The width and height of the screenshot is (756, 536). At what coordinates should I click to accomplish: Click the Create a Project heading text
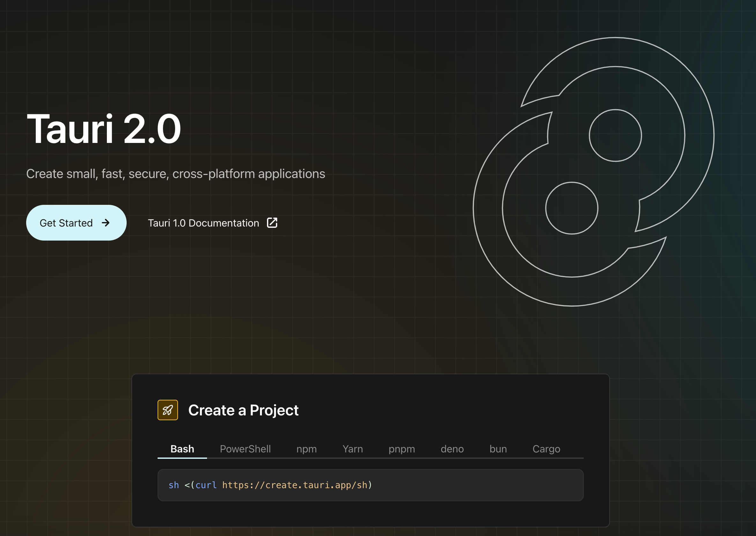coord(243,410)
